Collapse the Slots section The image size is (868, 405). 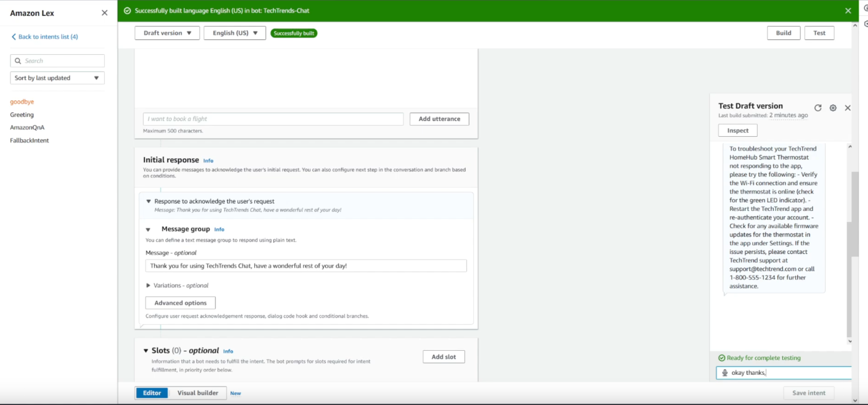point(146,351)
